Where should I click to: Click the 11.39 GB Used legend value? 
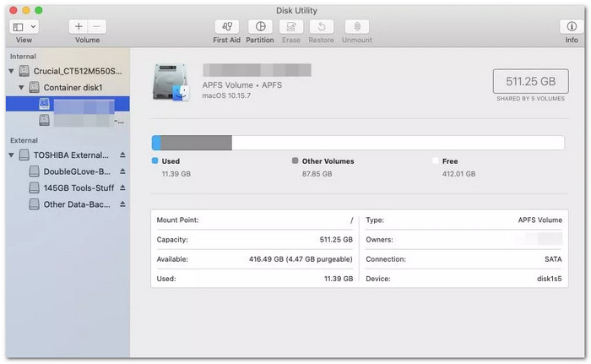(176, 174)
